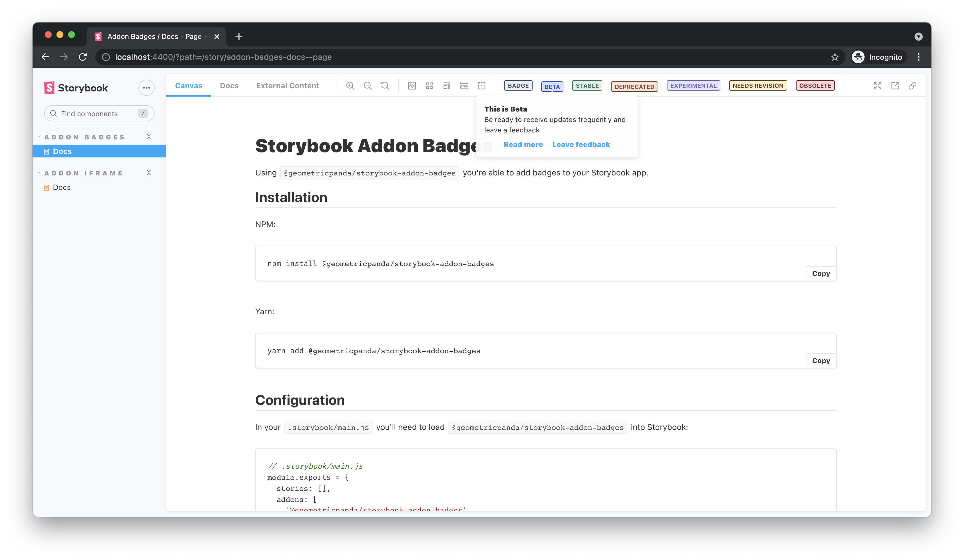Copy the npm install command

point(821,273)
